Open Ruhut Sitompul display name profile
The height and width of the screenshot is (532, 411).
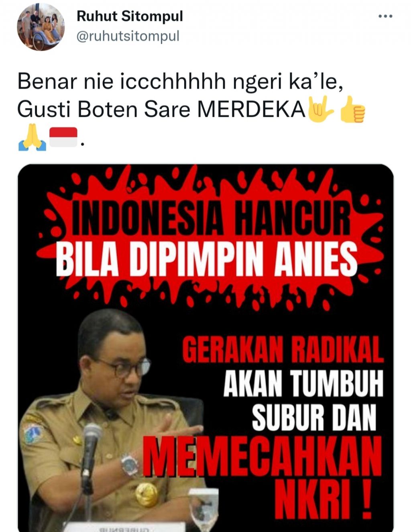(x=130, y=16)
